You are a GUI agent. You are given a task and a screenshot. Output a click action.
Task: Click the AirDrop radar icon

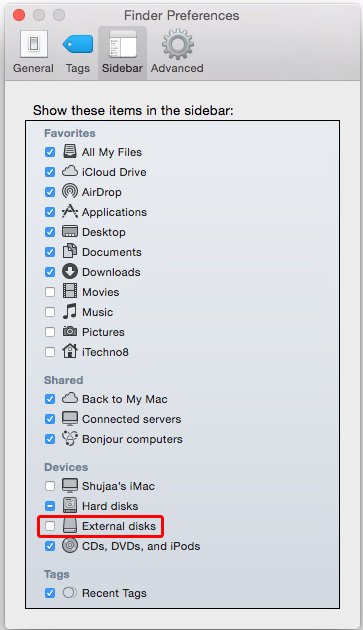pos(70,192)
